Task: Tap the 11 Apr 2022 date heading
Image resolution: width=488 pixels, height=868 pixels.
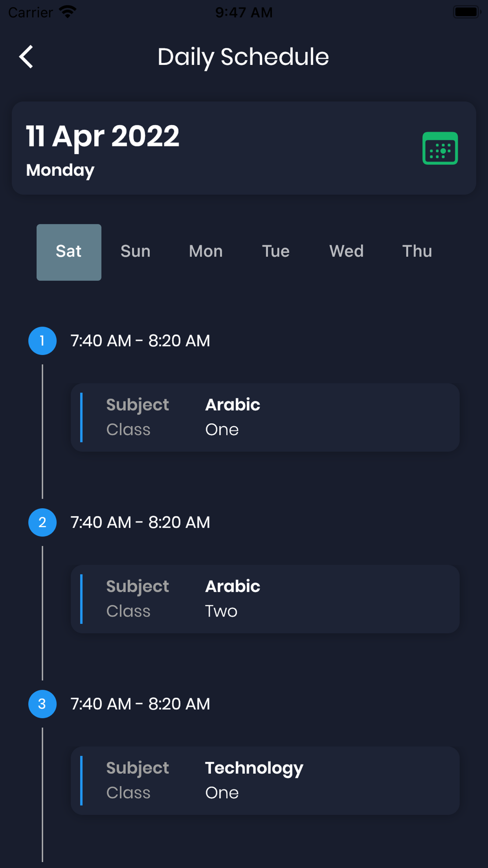Action: pos(102,136)
